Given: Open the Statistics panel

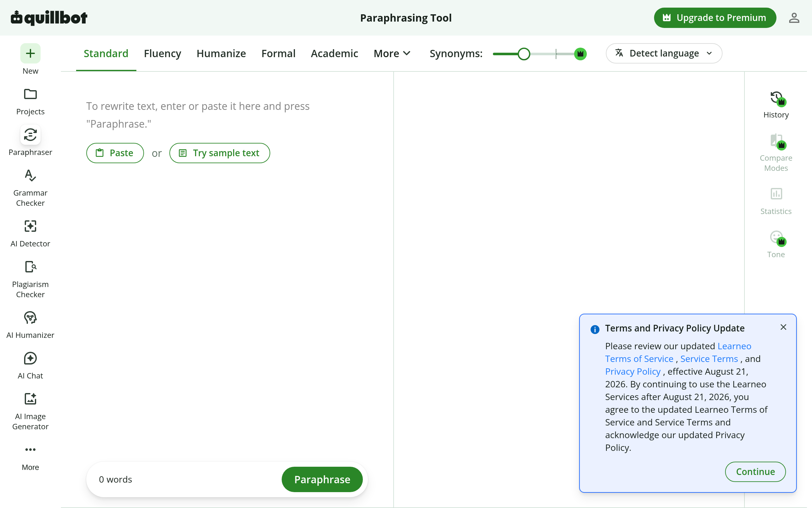Looking at the screenshot, I should [776, 201].
